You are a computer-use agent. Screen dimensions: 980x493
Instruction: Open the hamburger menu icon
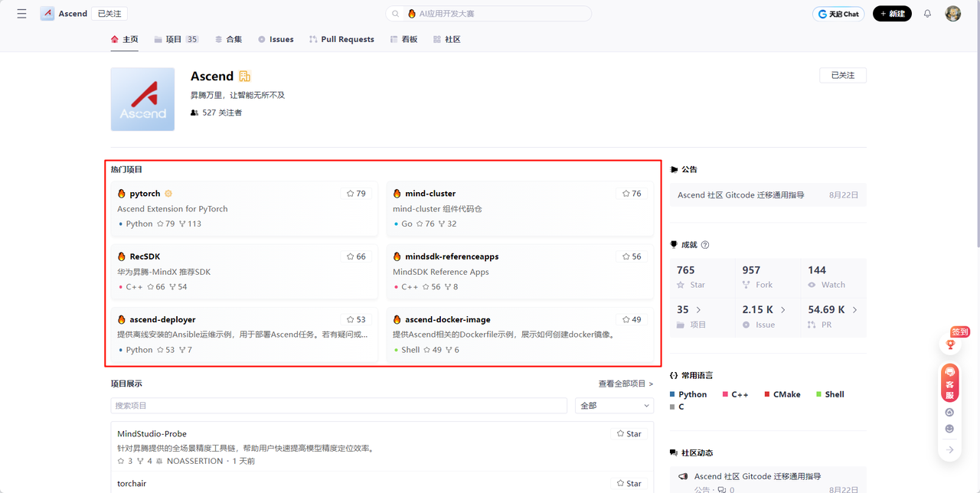(x=21, y=14)
